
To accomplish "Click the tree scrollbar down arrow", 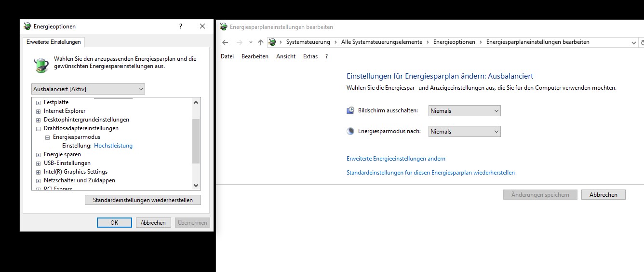I will point(196,185).
